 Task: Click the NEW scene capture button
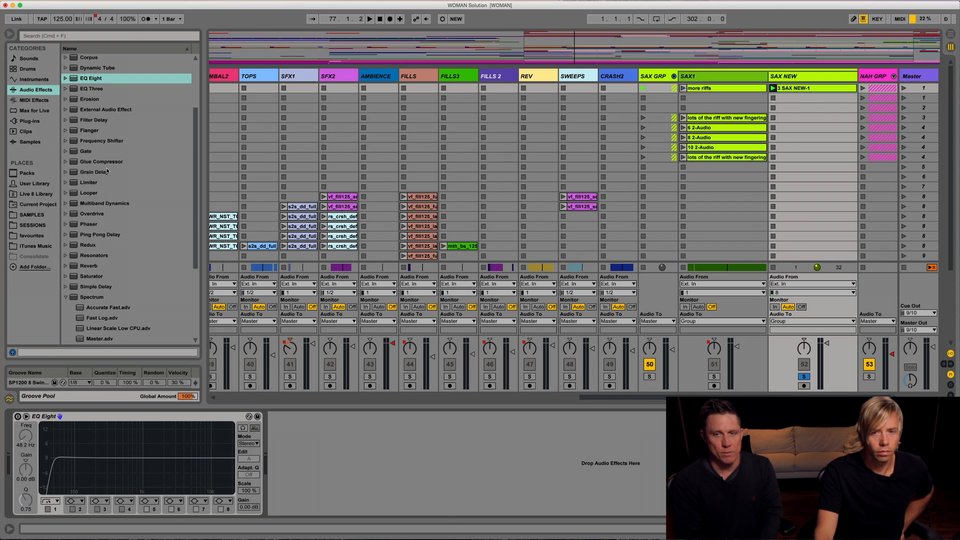[x=456, y=19]
